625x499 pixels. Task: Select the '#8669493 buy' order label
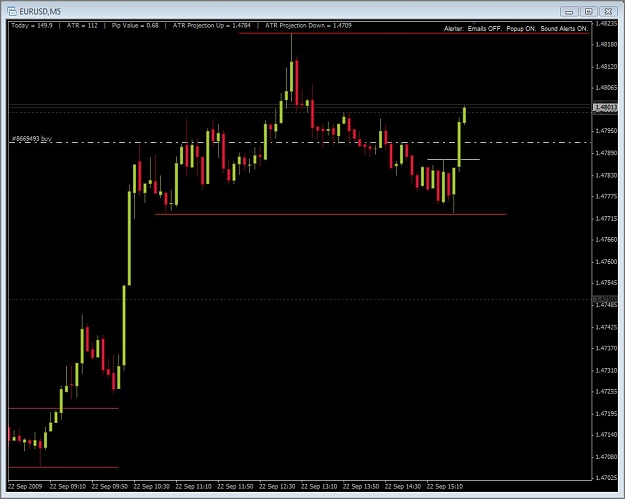(x=32, y=139)
